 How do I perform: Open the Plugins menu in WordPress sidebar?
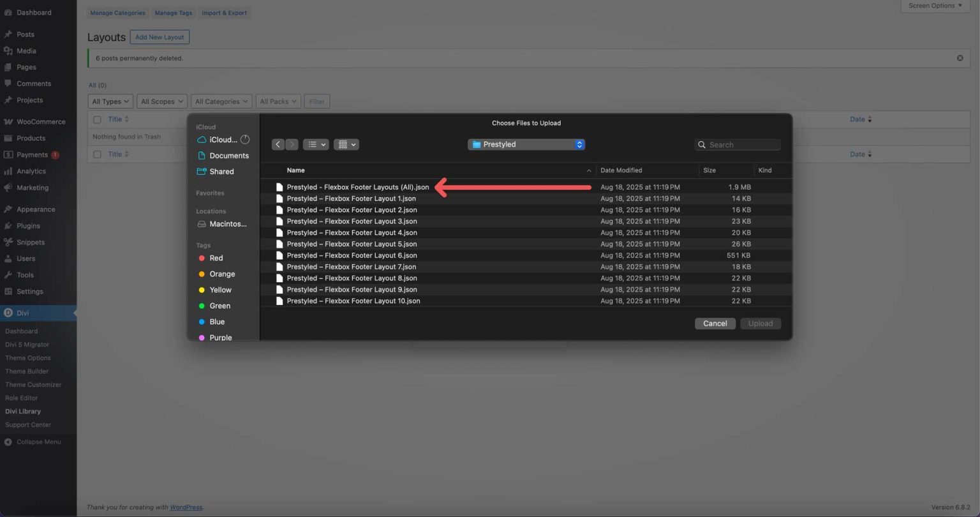click(28, 226)
